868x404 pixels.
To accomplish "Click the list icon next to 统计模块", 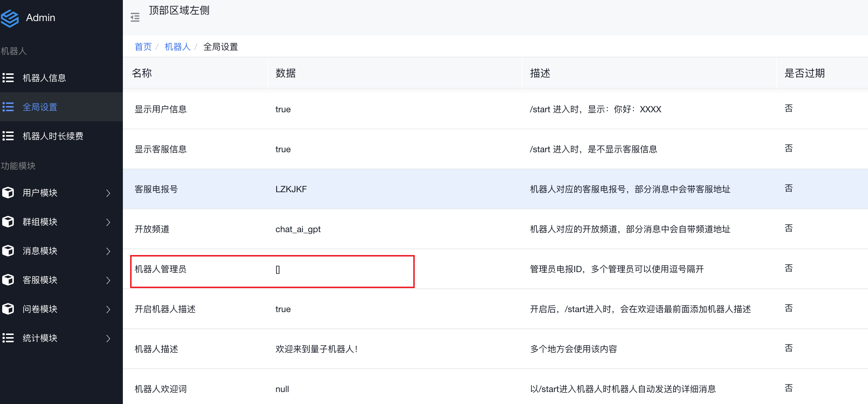I will (8, 338).
